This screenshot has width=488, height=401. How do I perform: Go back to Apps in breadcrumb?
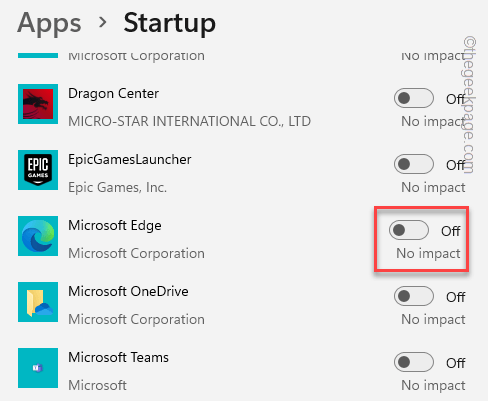click(49, 24)
